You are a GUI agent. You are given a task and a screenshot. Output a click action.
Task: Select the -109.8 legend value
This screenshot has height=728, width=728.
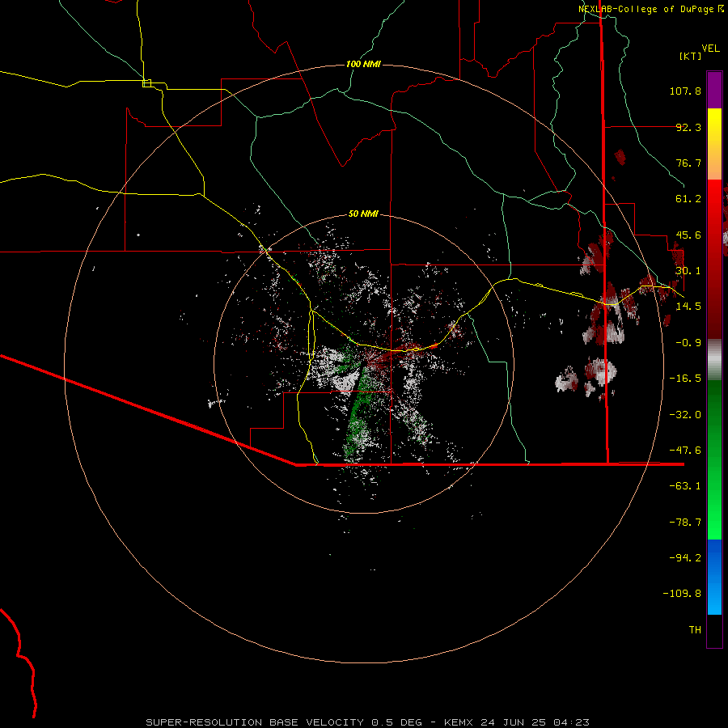(x=682, y=594)
